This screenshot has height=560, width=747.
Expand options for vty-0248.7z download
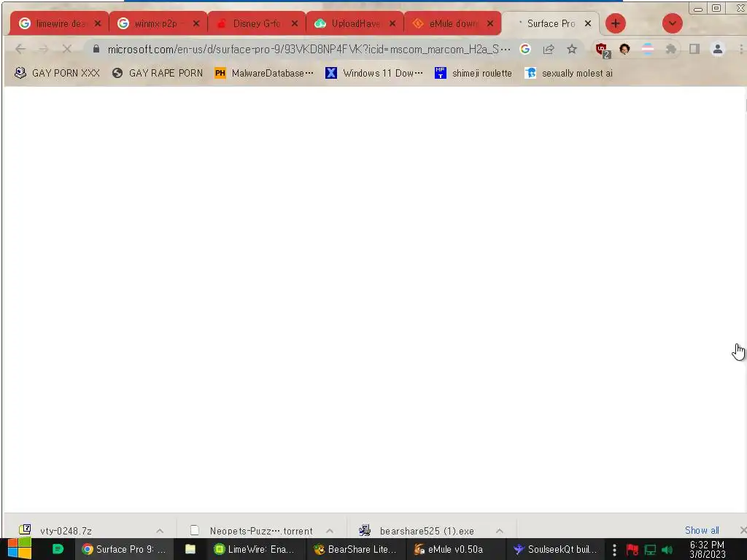click(x=160, y=531)
